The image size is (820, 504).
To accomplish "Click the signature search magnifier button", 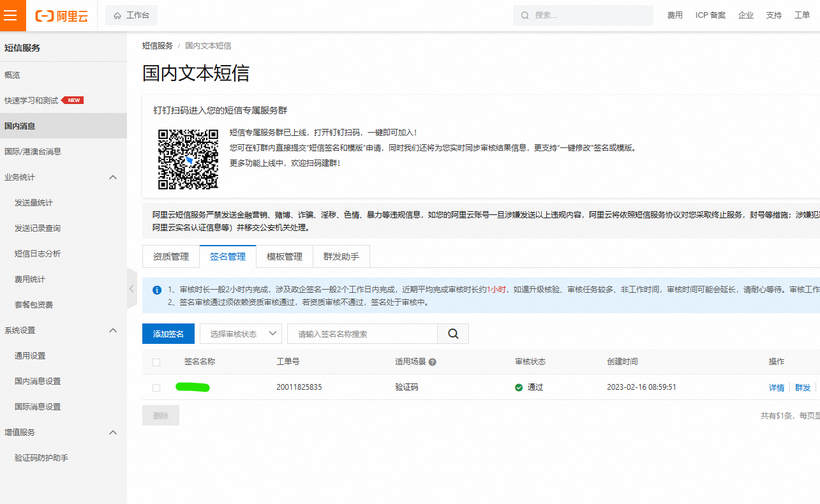I will point(453,334).
